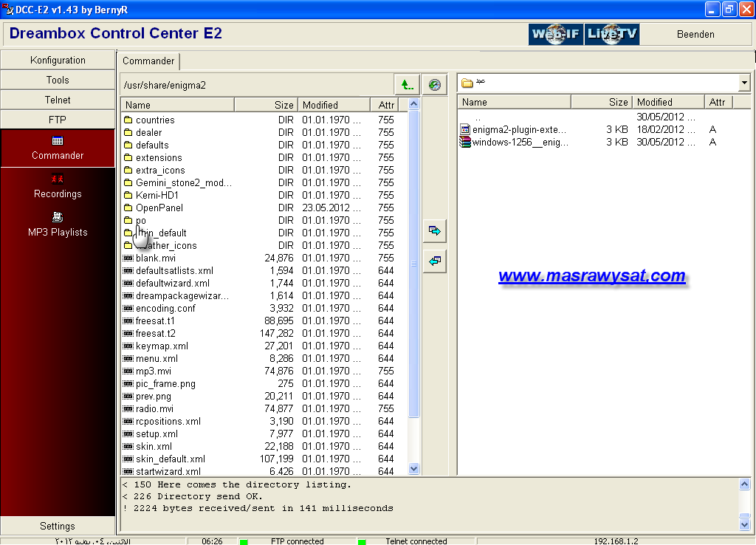This screenshot has width=756, height=545.
Task: Click the windows-1256 archive icon
Action: pyautogui.click(x=465, y=142)
